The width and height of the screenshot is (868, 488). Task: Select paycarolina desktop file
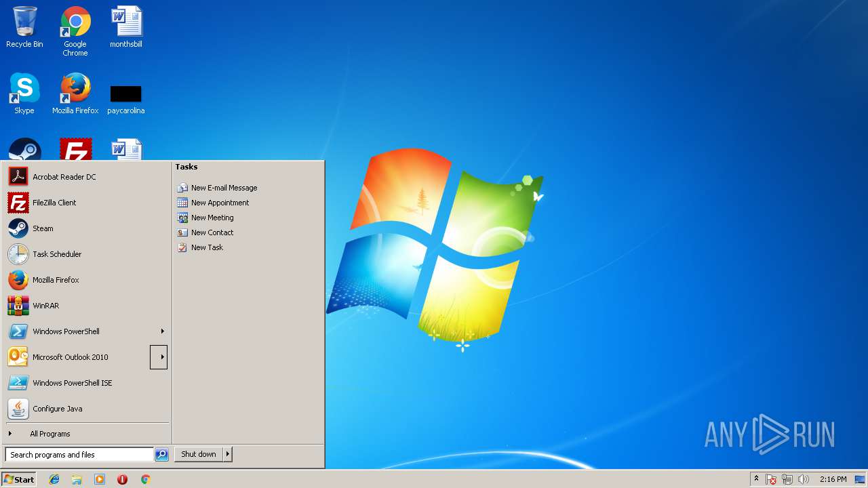tap(126, 98)
